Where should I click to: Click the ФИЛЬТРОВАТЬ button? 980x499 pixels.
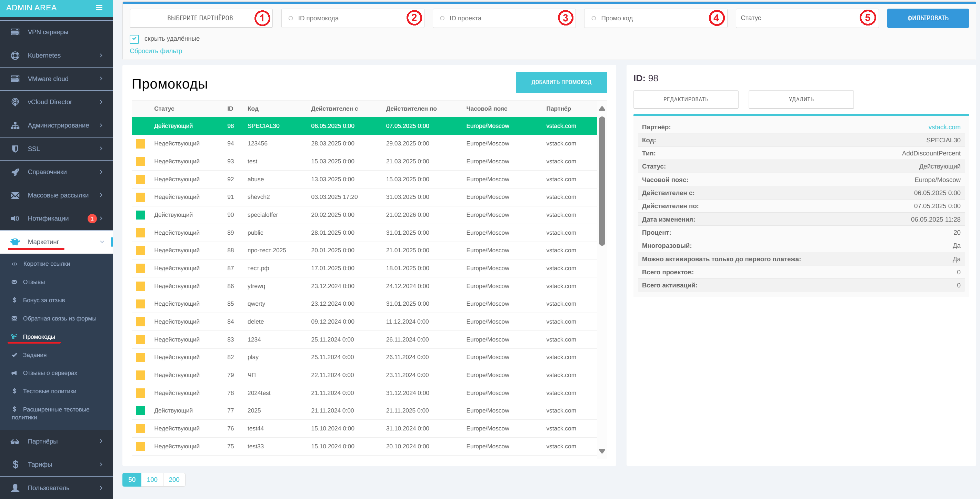pos(928,18)
